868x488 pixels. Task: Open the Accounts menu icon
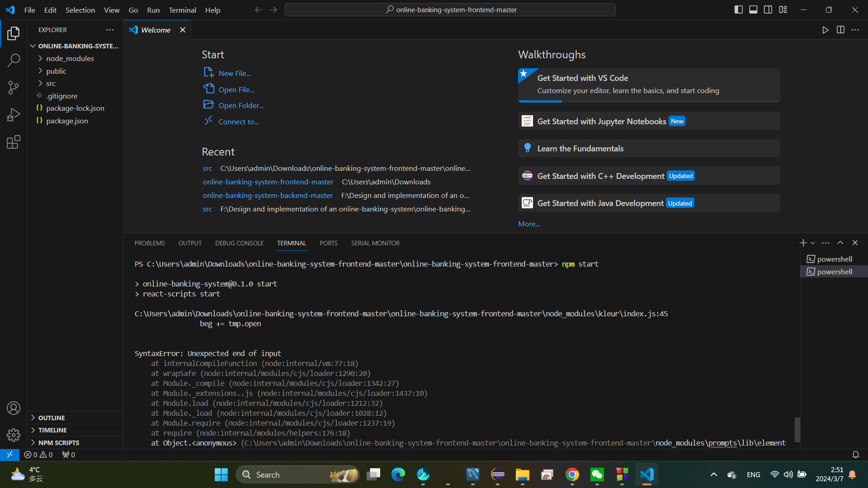click(14, 408)
